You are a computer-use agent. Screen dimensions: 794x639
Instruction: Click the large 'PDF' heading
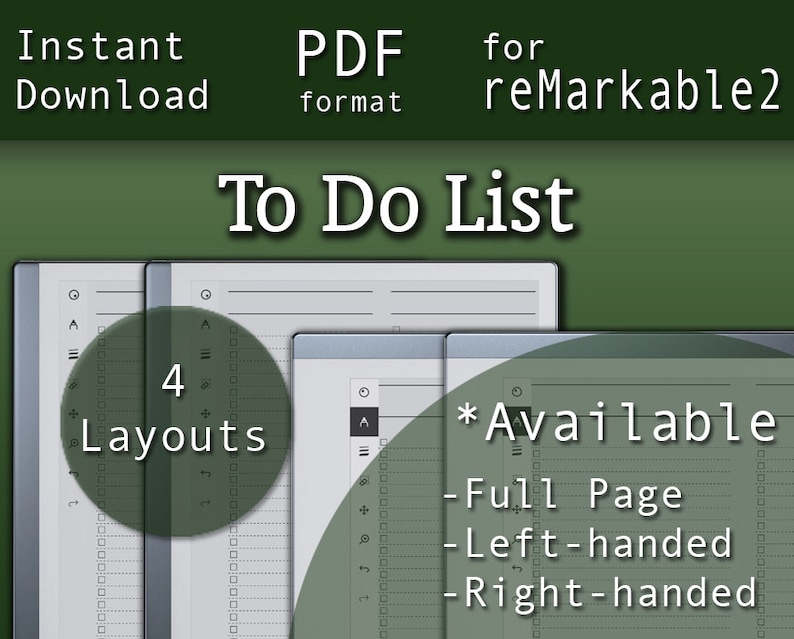[x=349, y=54]
